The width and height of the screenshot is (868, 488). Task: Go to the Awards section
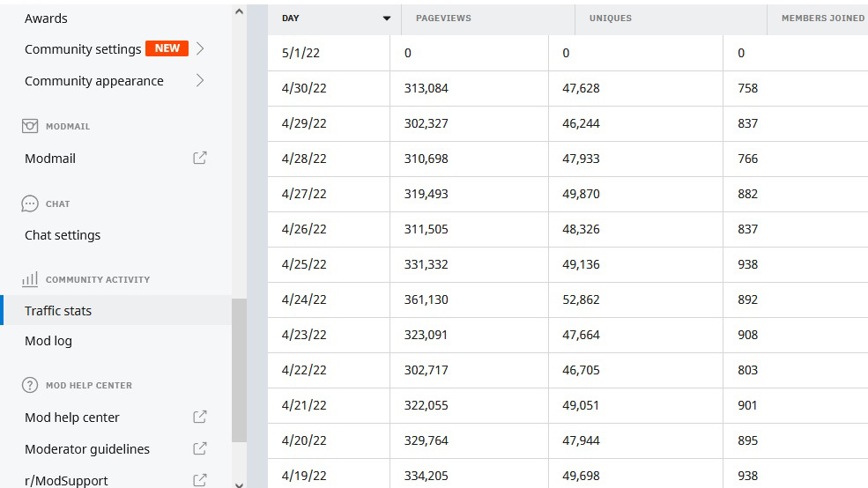tap(46, 18)
